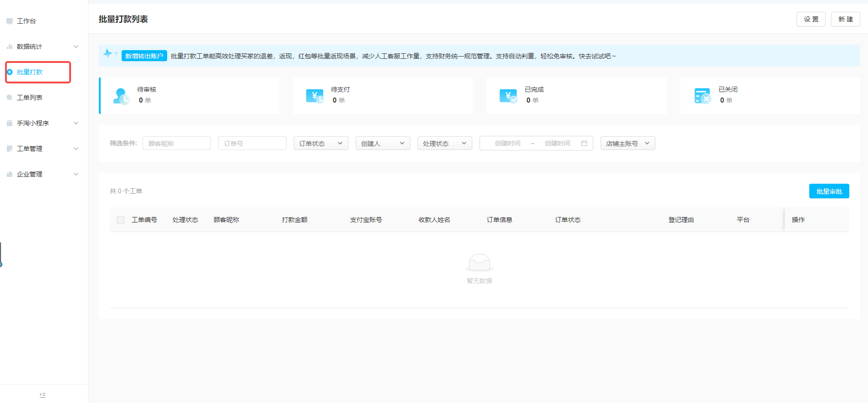This screenshot has height=403, width=868.
Task: Expand the 手淘小程序 menu chevron
Action: (76, 123)
